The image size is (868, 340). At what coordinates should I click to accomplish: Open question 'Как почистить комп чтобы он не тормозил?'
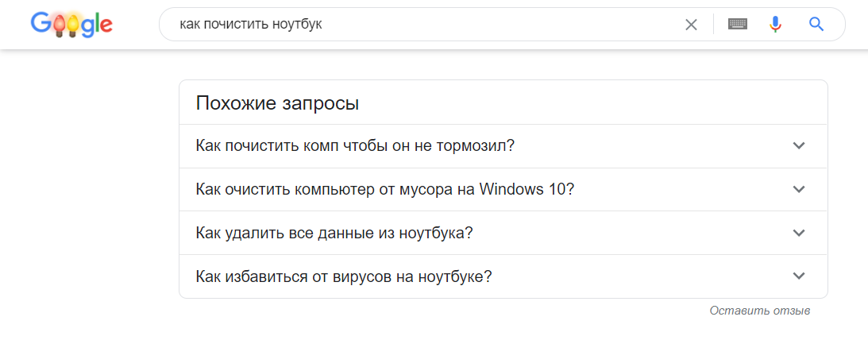355,146
